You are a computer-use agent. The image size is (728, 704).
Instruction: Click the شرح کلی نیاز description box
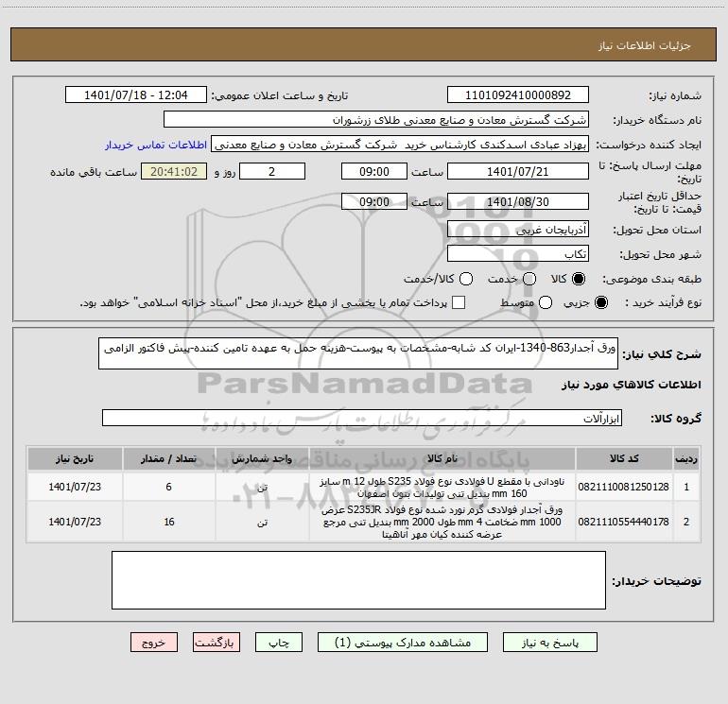click(358, 353)
